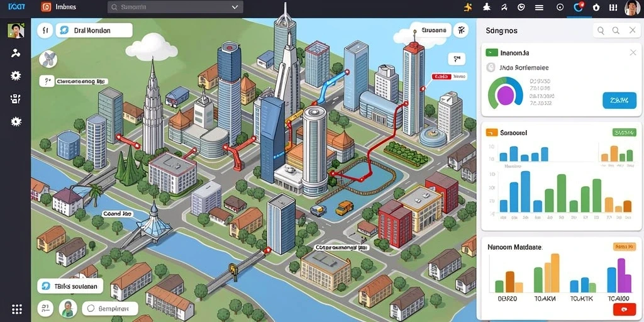This screenshot has width=644, height=322.
Task: Open the user avatar in top right
Action: (x=632, y=8)
